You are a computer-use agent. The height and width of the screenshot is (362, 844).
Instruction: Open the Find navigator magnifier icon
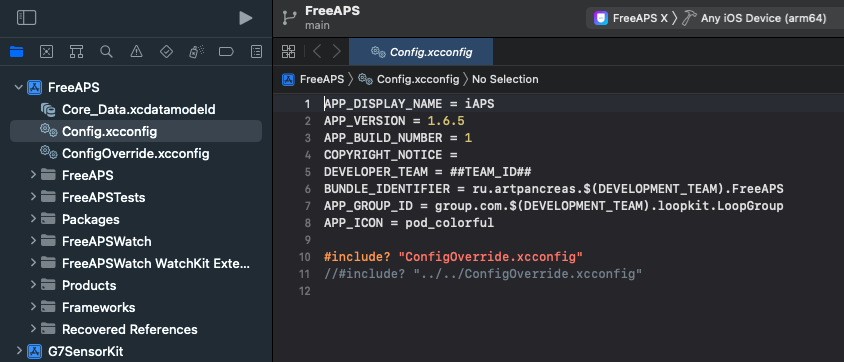click(107, 52)
